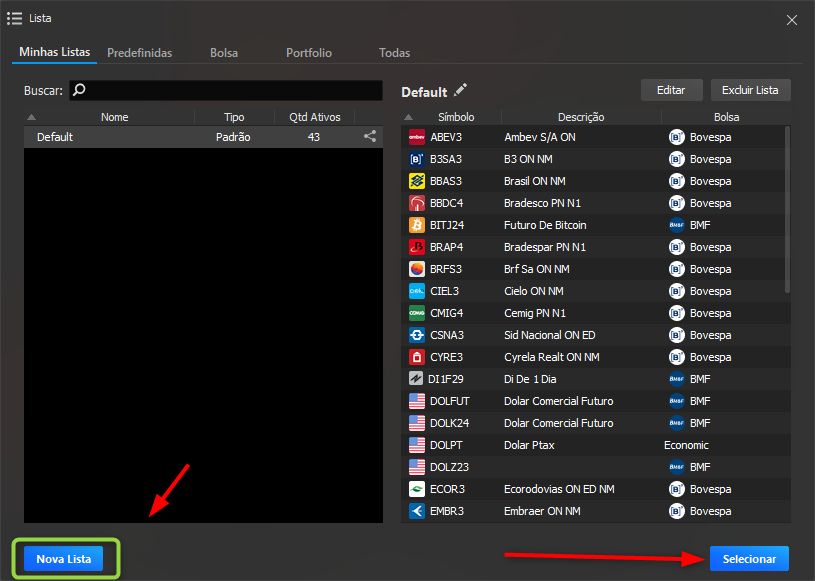The width and height of the screenshot is (815, 581).
Task: Click the BITJ24 Bitcoin icon
Action: click(x=417, y=225)
